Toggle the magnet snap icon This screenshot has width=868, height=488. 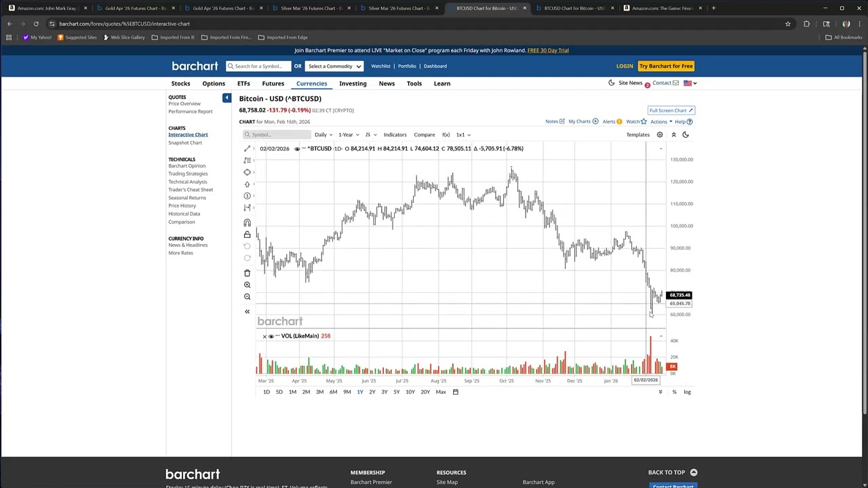click(x=247, y=223)
